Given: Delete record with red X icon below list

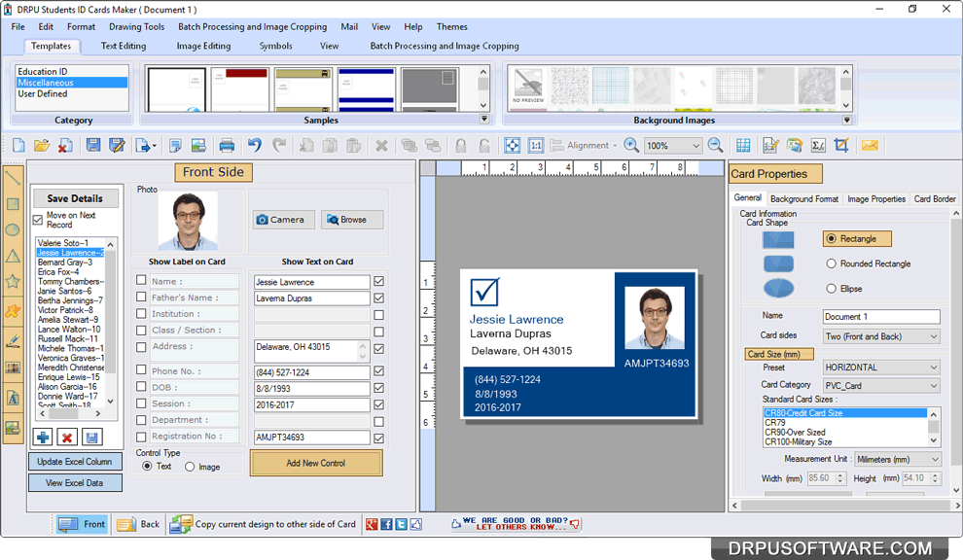Looking at the screenshot, I should click(x=67, y=437).
